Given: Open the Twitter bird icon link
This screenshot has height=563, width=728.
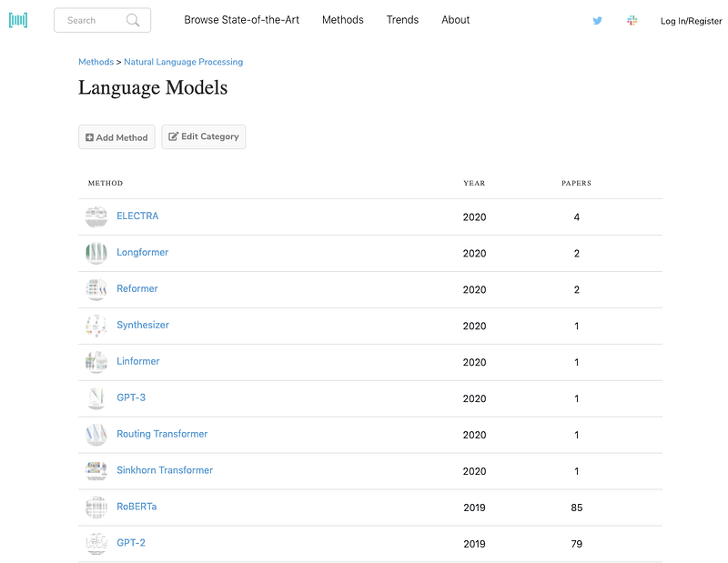Looking at the screenshot, I should click(598, 20).
